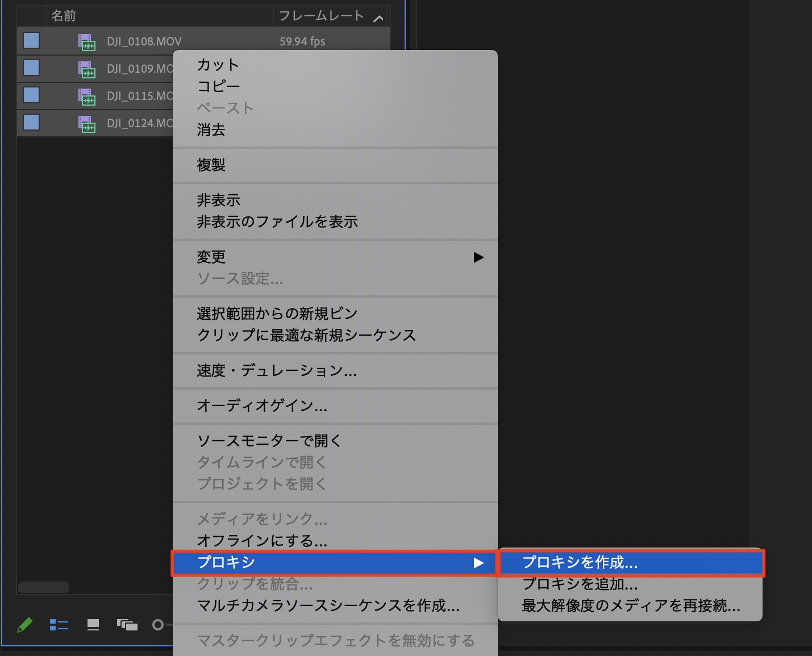The image size is (812, 656).
Task: Click the DJI_0108.MOV clip icon
Action: [86, 42]
